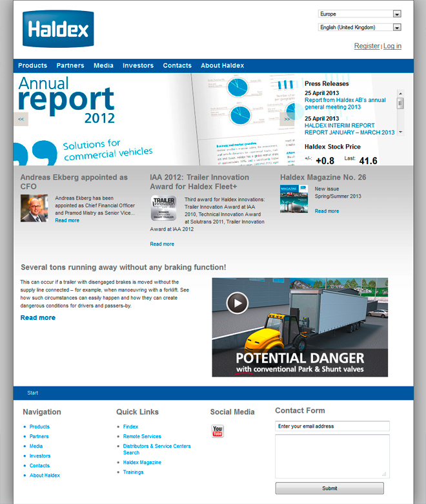Open the Partners menu in top navigation bar
This screenshot has width=426, height=504.
[x=70, y=65]
